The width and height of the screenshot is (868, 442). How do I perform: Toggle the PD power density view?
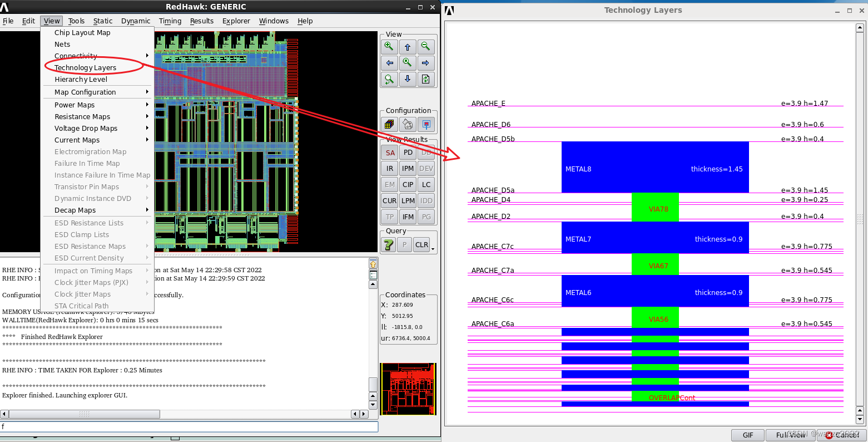[x=408, y=153]
